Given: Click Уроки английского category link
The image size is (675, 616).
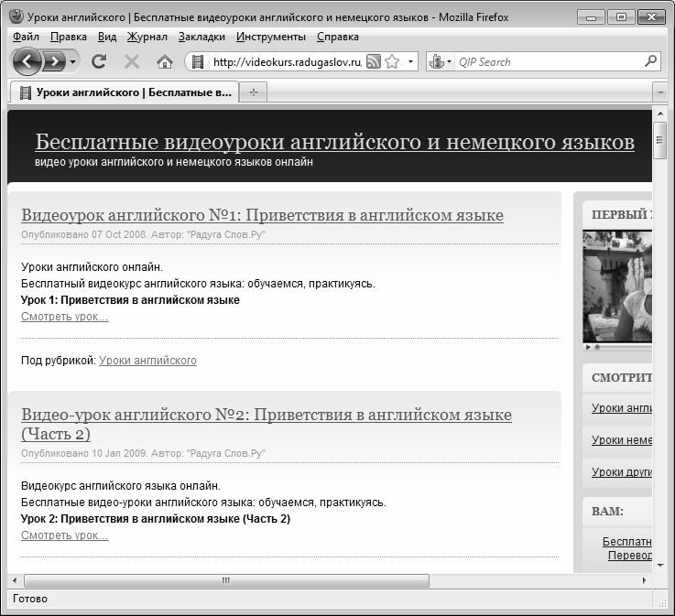Looking at the screenshot, I should [147, 361].
